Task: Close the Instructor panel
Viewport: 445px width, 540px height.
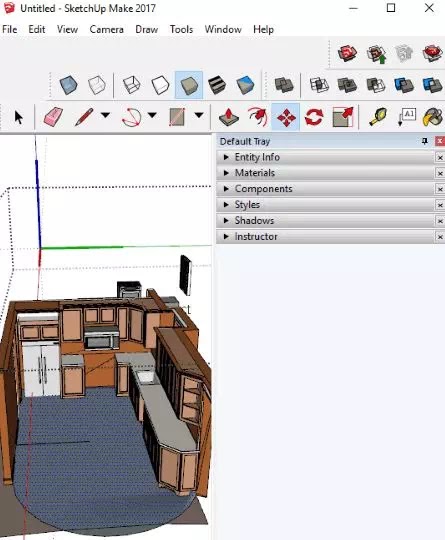Action: point(440,237)
